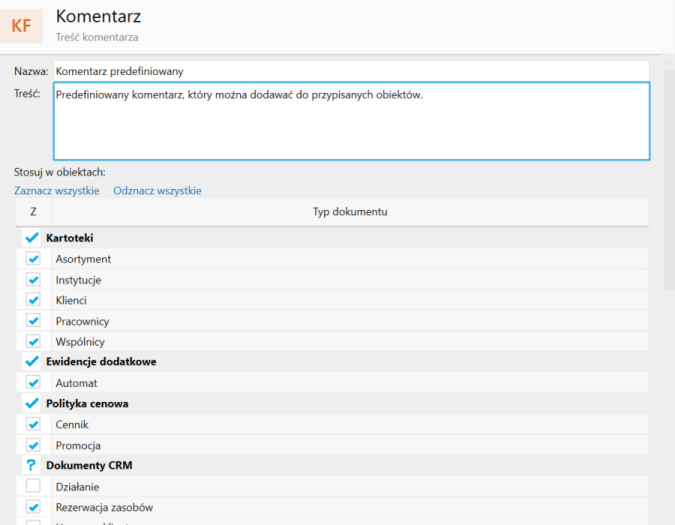
Task: Click the Odznacz wszystkie link
Action: pos(157,190)
